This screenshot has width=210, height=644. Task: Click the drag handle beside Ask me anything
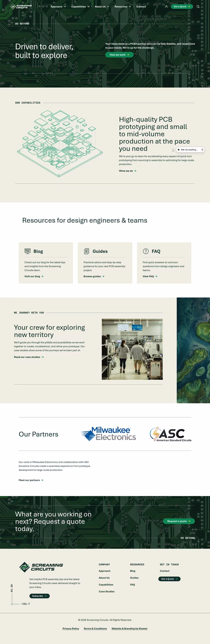173,150
